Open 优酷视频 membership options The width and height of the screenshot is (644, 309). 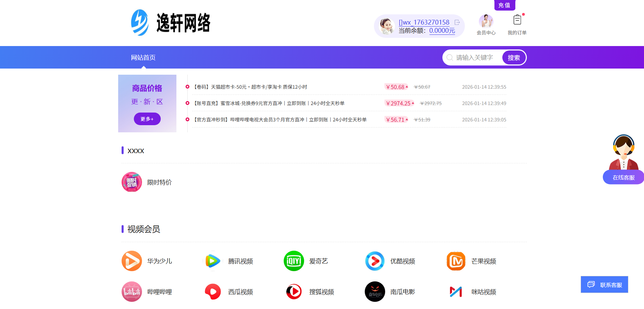[375, 261]
